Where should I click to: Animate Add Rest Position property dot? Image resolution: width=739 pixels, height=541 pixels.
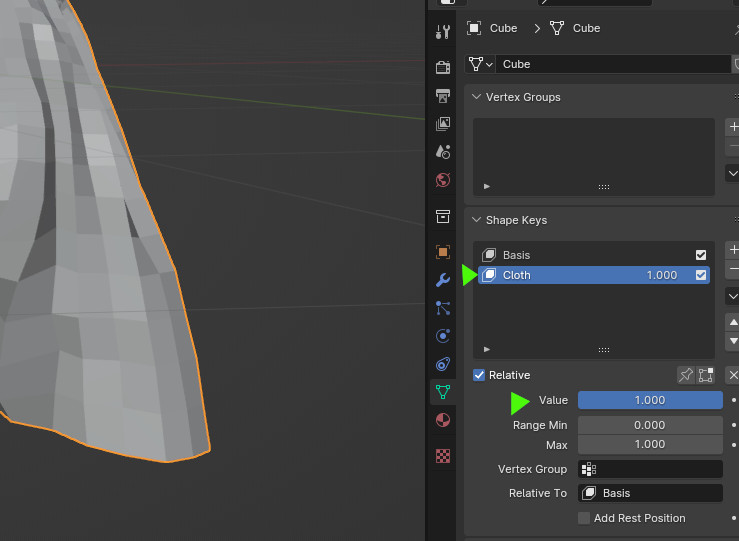pyautogui.click(x=734, y=518)
